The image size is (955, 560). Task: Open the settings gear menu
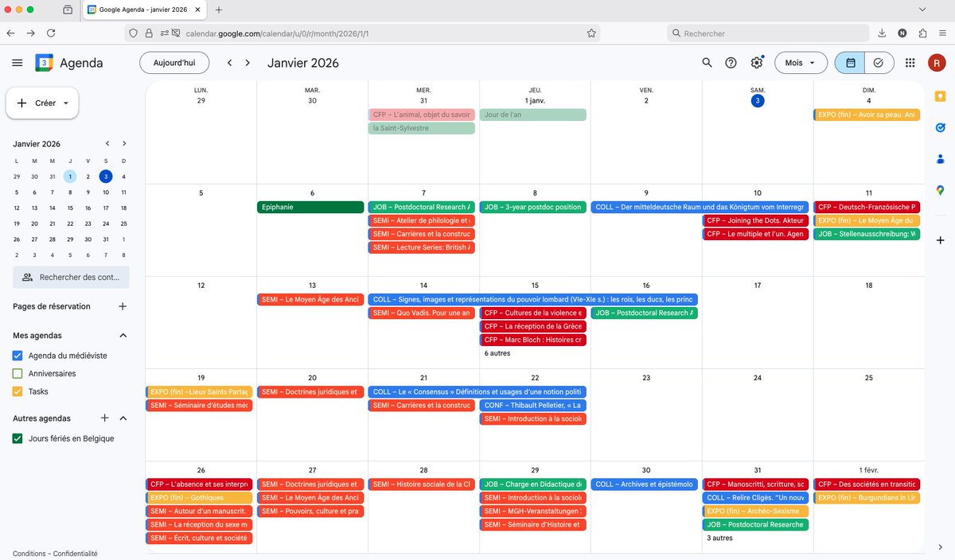click(756, 63)
